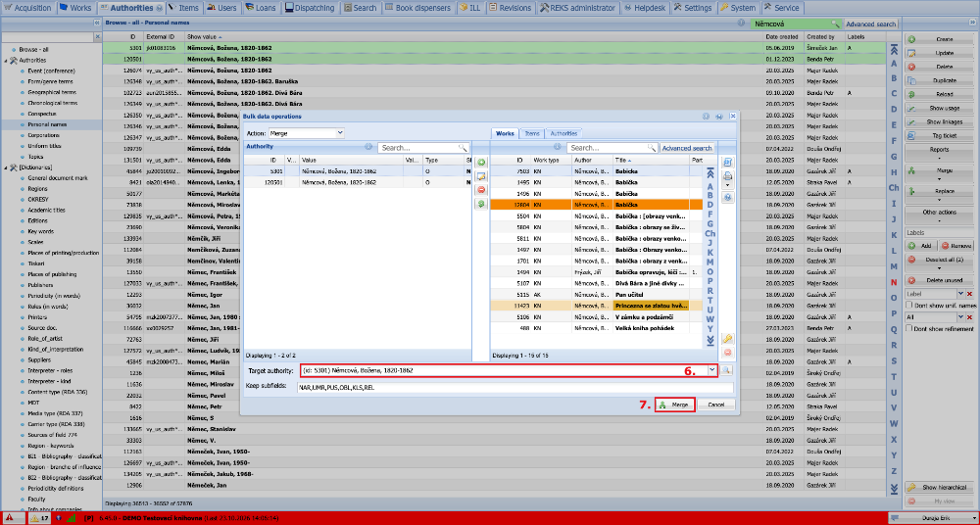Click letter Ch in the Works letter index

710,233
